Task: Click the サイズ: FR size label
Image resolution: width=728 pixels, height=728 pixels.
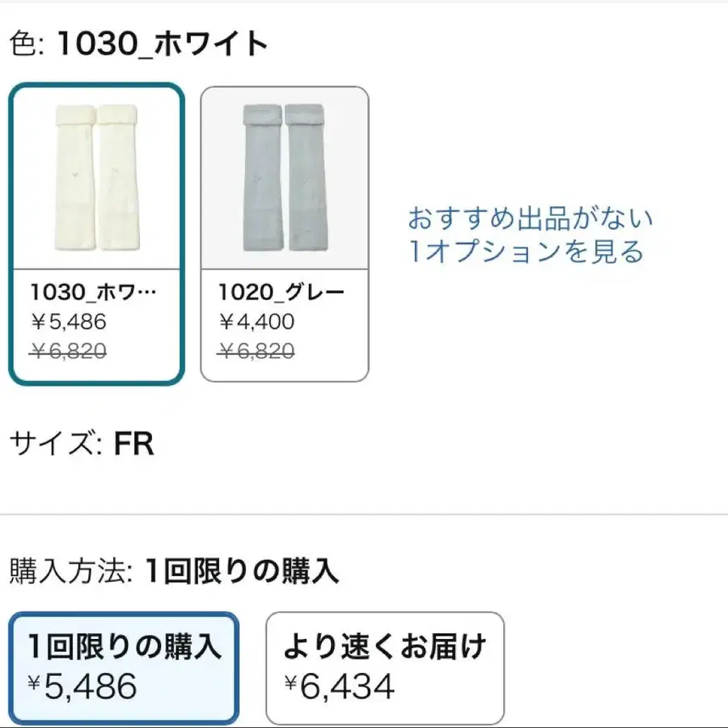Action: coord(81,444)
